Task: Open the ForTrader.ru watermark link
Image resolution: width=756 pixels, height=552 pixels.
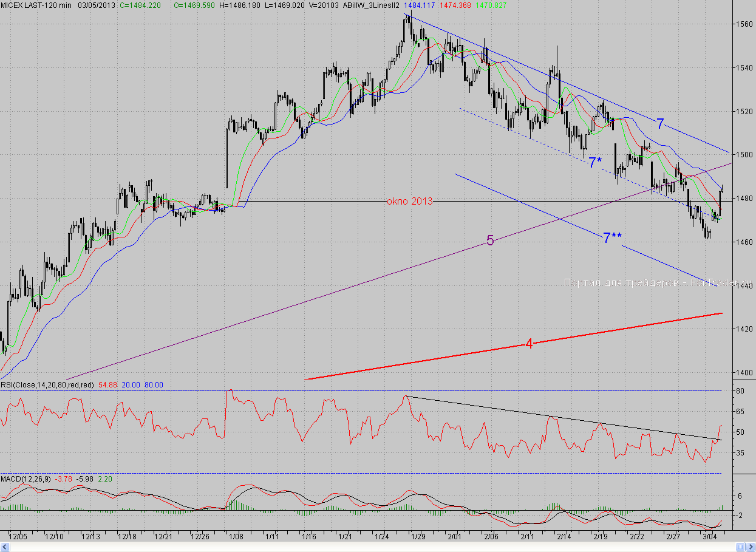Action: point(658,283)
